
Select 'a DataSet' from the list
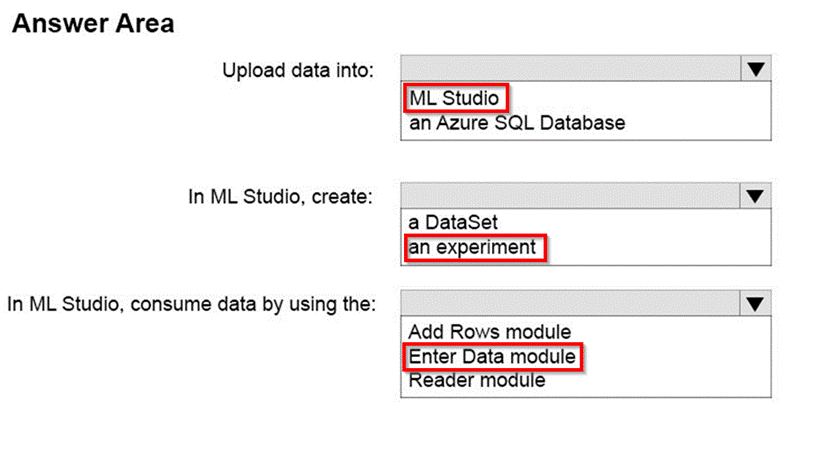pos(453,223)
